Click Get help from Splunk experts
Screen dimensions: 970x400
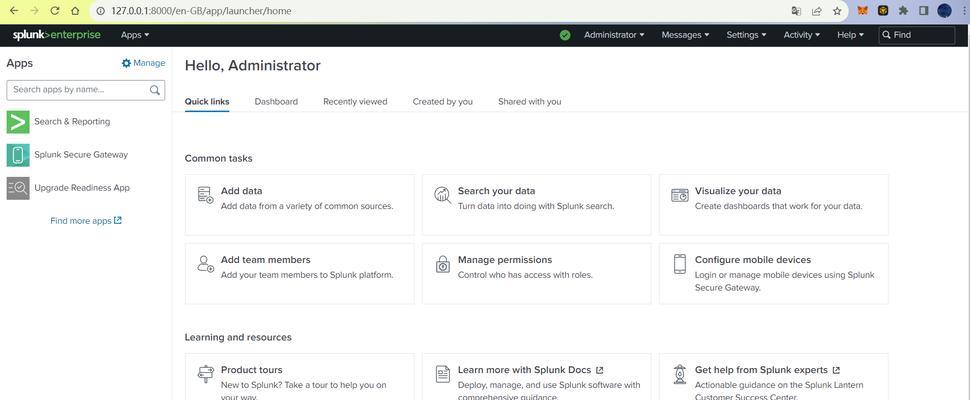click(767, 370)
